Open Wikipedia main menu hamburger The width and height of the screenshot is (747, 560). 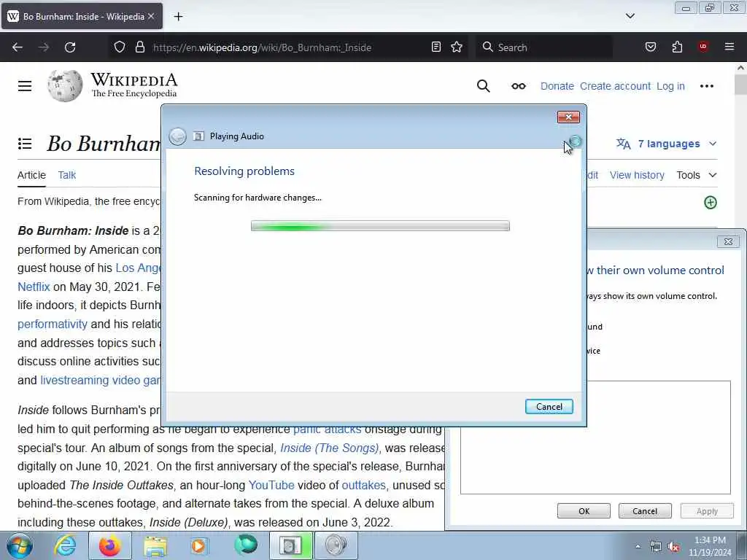(25, 86)
